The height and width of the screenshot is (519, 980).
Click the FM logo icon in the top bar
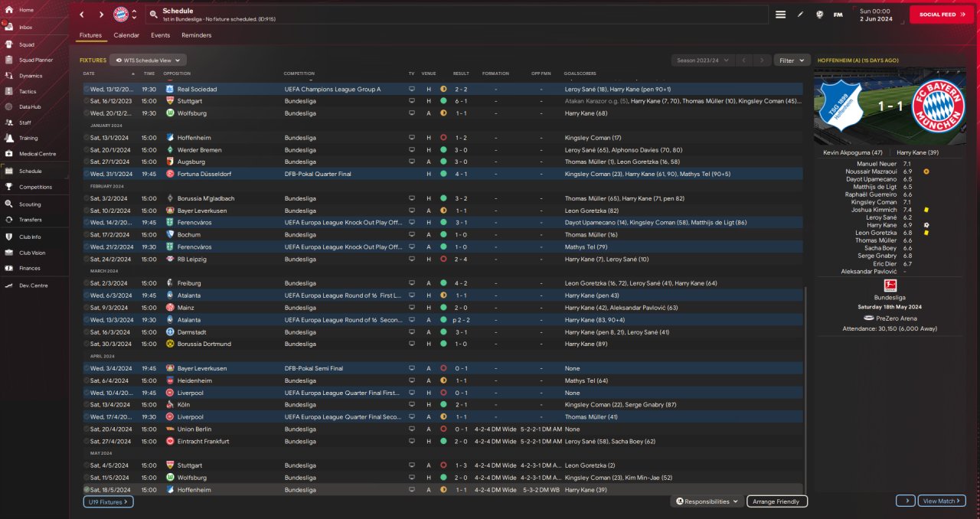[x=838, y=15]
